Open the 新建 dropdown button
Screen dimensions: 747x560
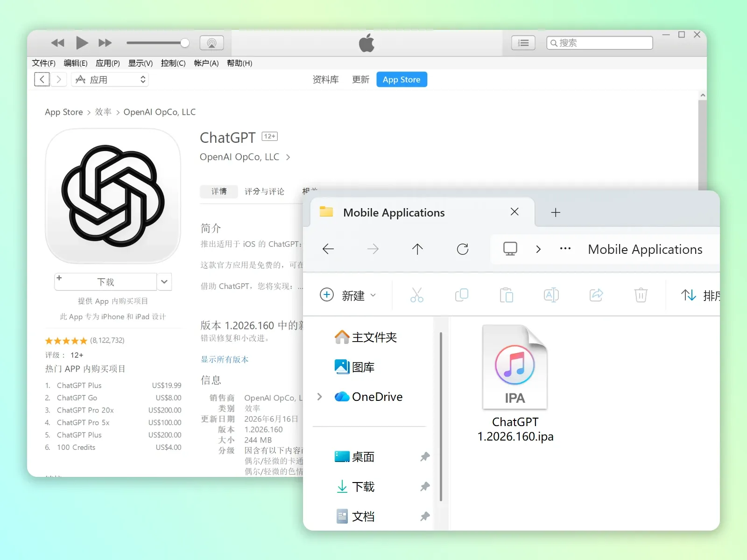coord(348,295)
